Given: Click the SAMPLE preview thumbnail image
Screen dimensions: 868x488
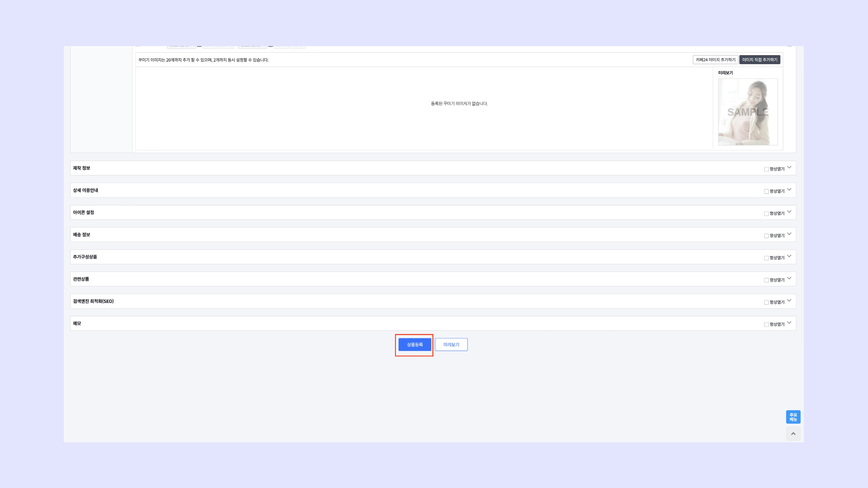Looking at the screenshot, I should pyautogui.click(x=748, y=112).
